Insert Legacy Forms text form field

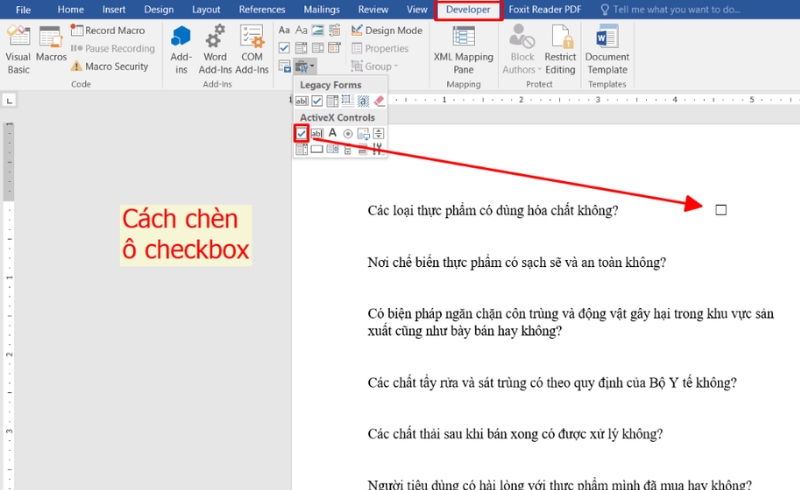click(302, 101)
